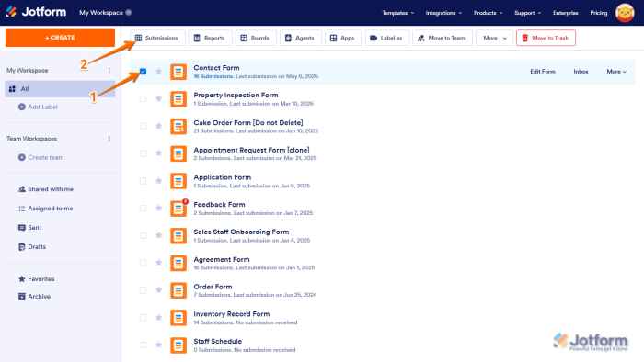Click Create team link

click(41, 157)
